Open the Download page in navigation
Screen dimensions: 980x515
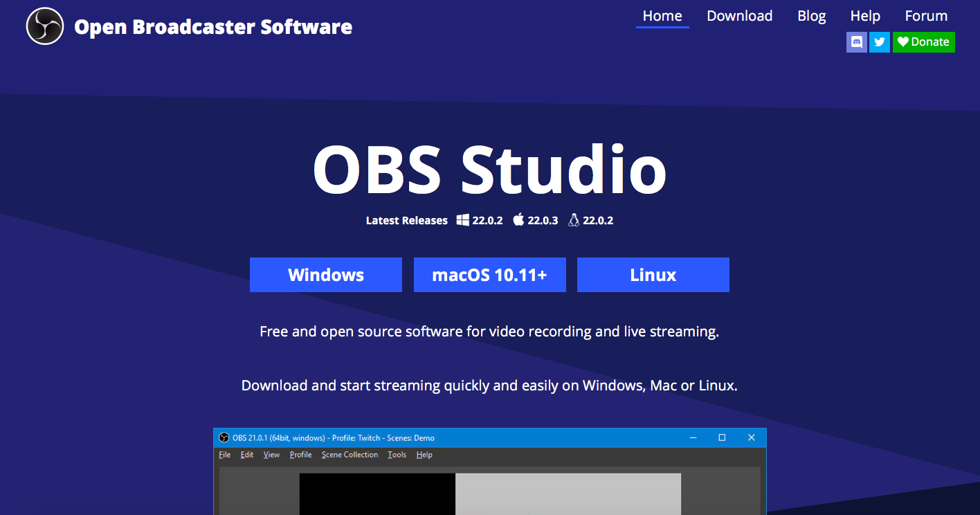click(739, 16)
